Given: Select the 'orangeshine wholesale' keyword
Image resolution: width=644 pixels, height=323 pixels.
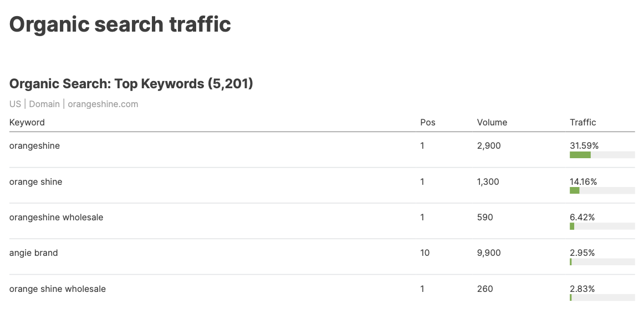Looking at the screenshot, I should tap(56, 217).
